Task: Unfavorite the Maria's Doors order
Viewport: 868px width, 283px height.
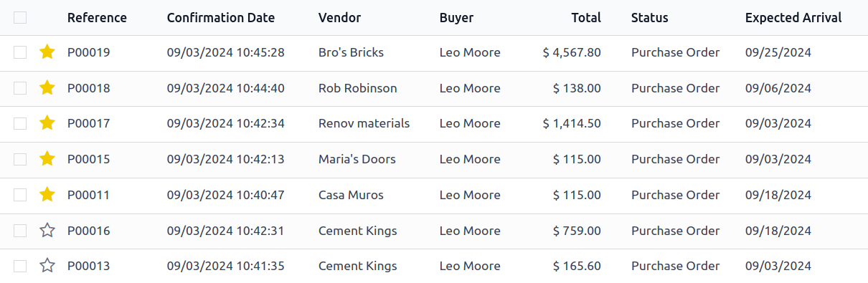Action: [47, 159]
